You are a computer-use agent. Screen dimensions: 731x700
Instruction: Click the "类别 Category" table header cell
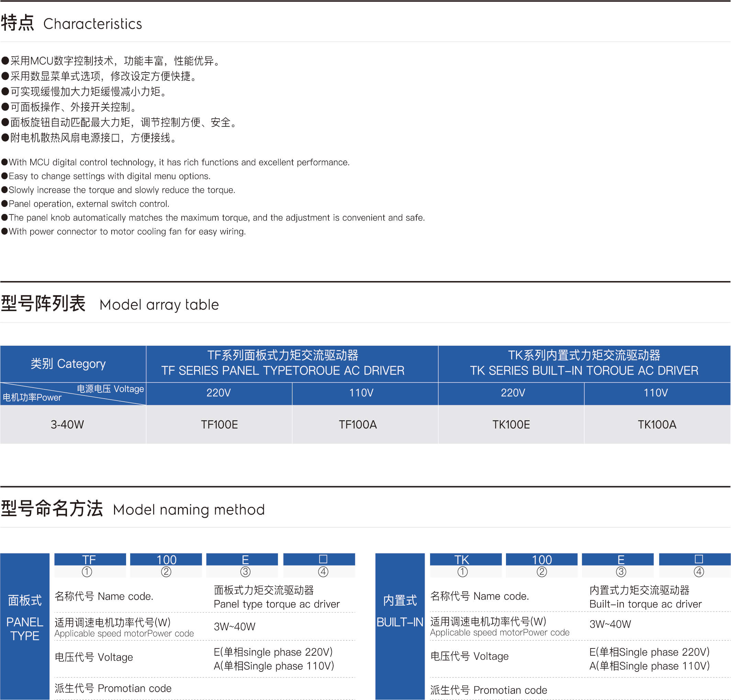pos(73,364)
